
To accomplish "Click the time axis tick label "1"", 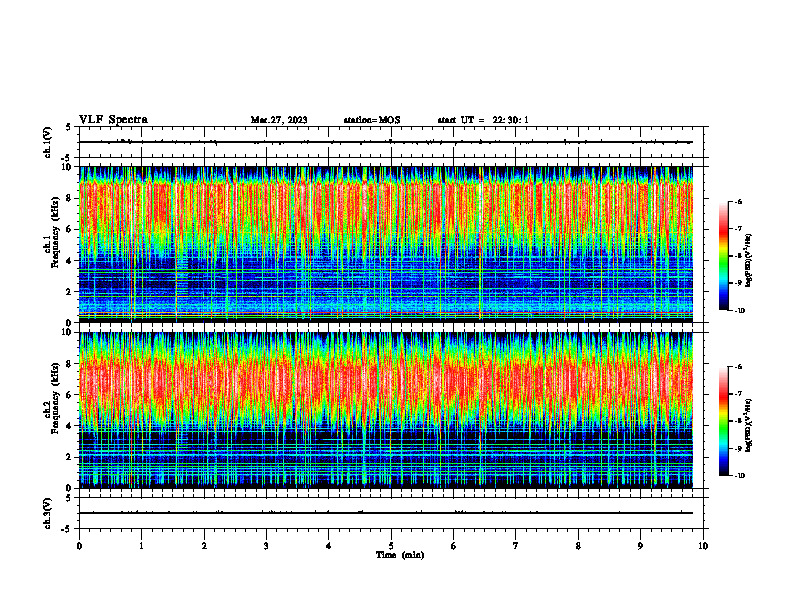I will click(141, 546).
